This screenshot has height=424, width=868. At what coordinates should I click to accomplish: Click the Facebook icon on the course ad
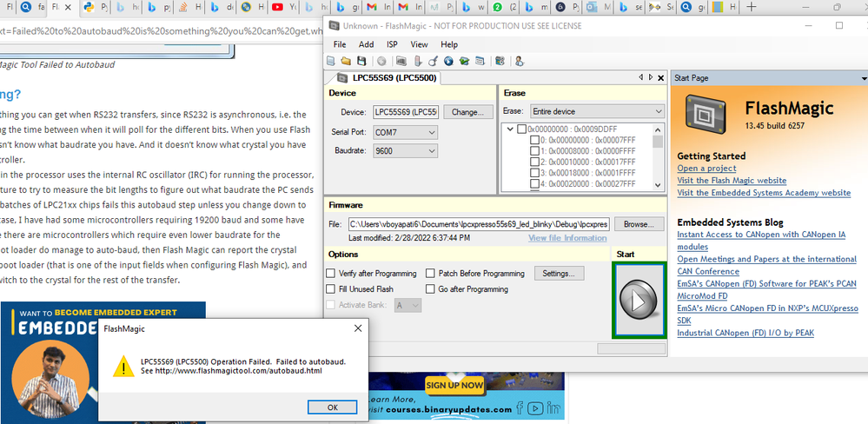pyautogui.click(x=519, y=409)
